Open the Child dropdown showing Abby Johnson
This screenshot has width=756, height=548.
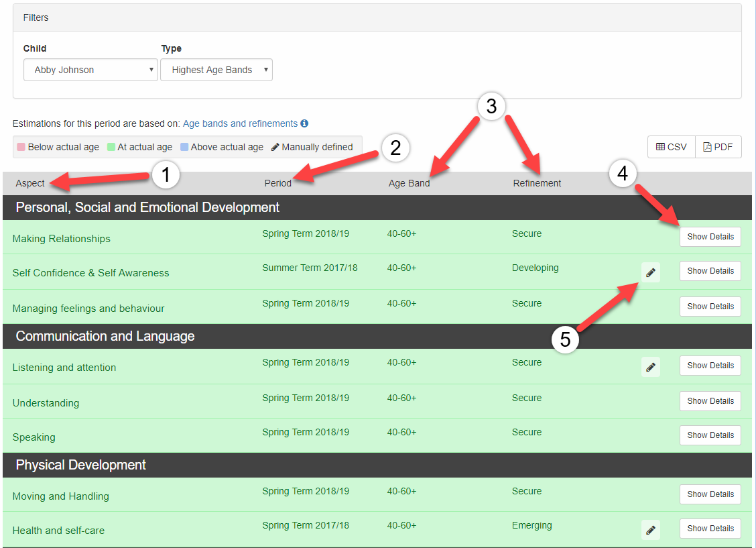point(90,70)
